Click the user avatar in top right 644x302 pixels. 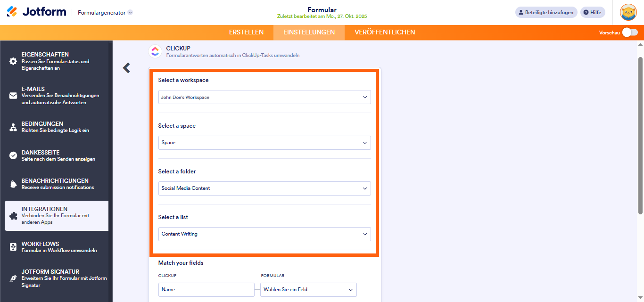tap(628, 12)
